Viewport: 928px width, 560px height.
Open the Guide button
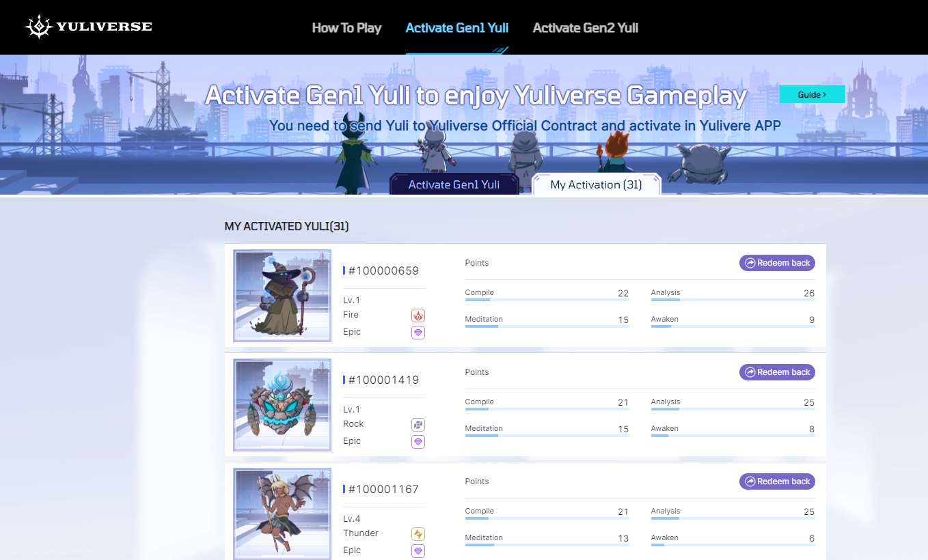[x=813, y=94]
